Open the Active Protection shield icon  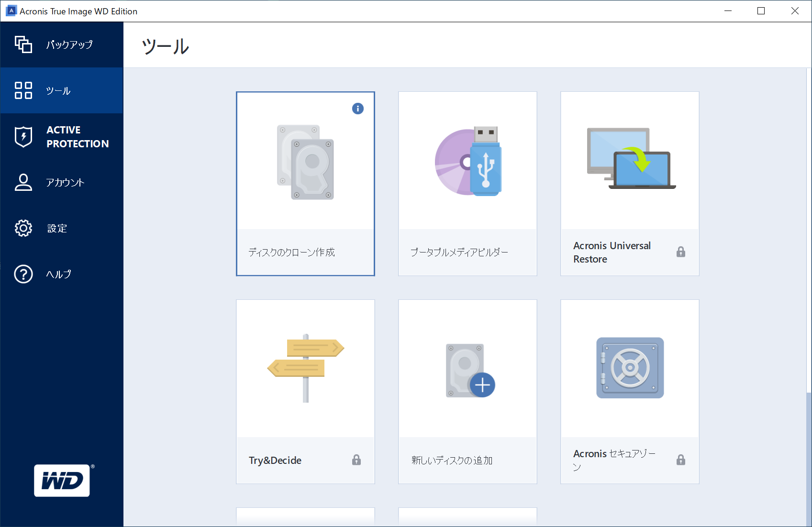pyautogui.click(x=23, y=136)
